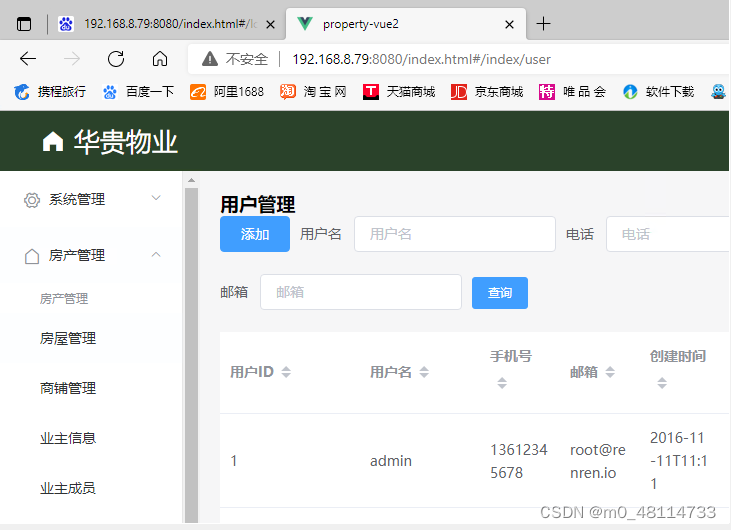The width and height of the screenshot is (731, 530).
Task: Click the 华贵物业 title
Action: 125,141
